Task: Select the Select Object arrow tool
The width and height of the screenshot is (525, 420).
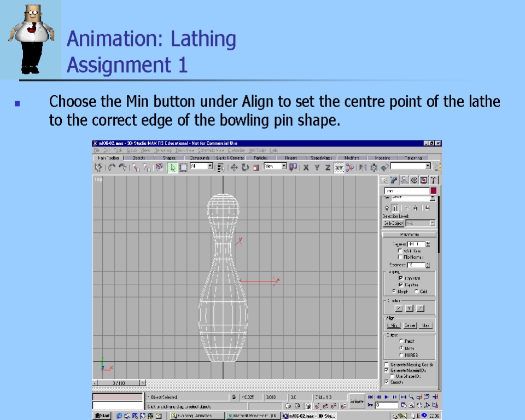Action: click(x=172, y=167)
